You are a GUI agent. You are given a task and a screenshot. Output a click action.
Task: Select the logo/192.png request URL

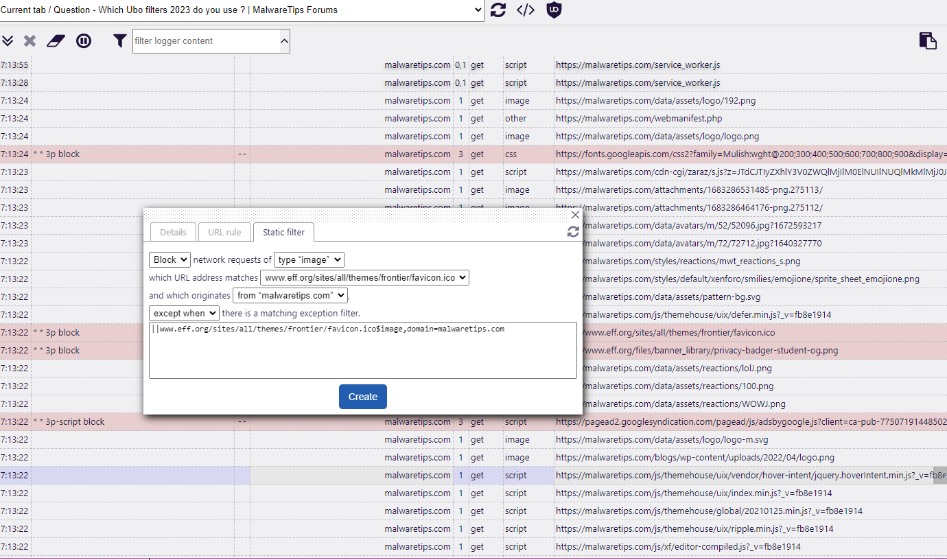[x=655, y=101]
